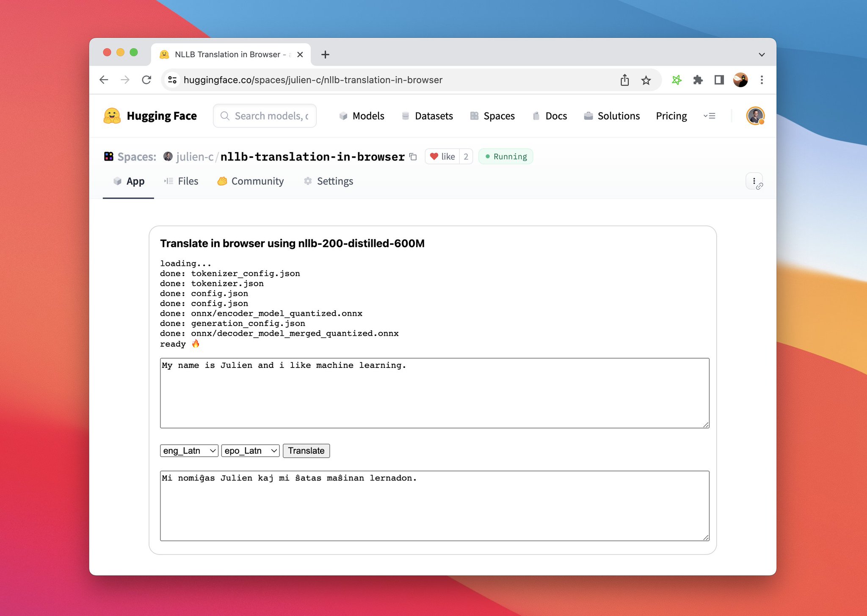Expand the additional navigation menu
This screenshot has height=616, width=867.
(710, 116)
